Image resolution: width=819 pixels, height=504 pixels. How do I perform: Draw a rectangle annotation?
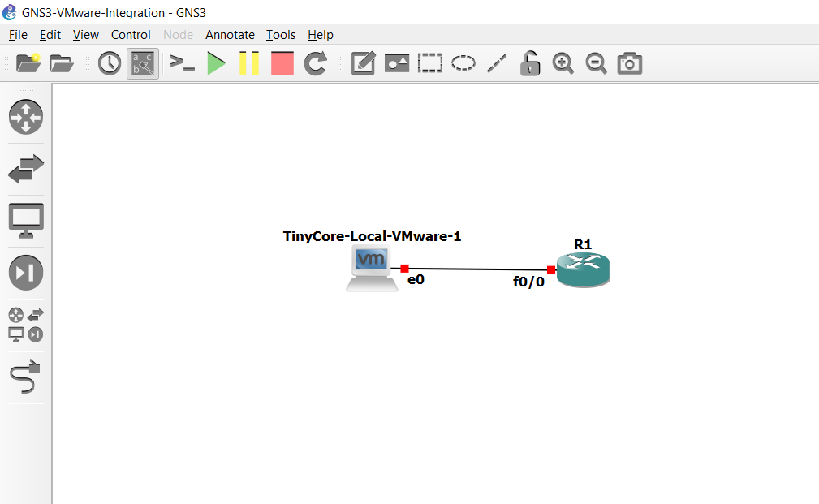[x=430, y=64]
